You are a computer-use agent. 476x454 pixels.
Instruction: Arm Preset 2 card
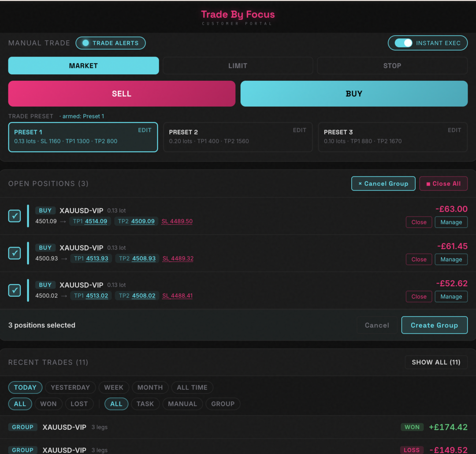pyautogui.click(x=238, y=137)
